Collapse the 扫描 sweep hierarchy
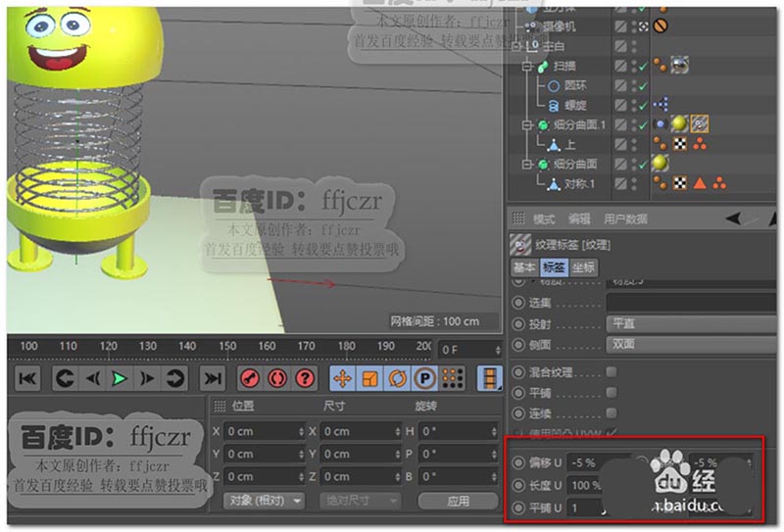784x532 pixels. pyautogui.click(x=527, y=66)
